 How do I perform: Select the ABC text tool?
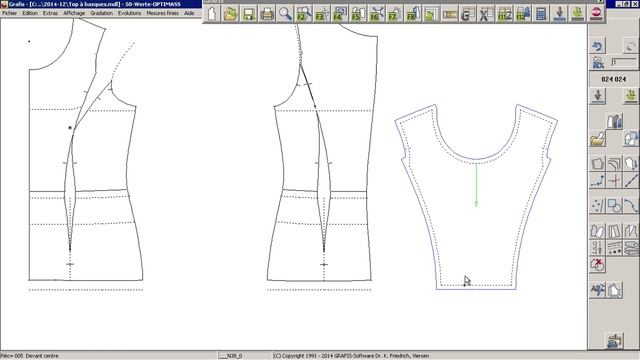coord(598,290)
